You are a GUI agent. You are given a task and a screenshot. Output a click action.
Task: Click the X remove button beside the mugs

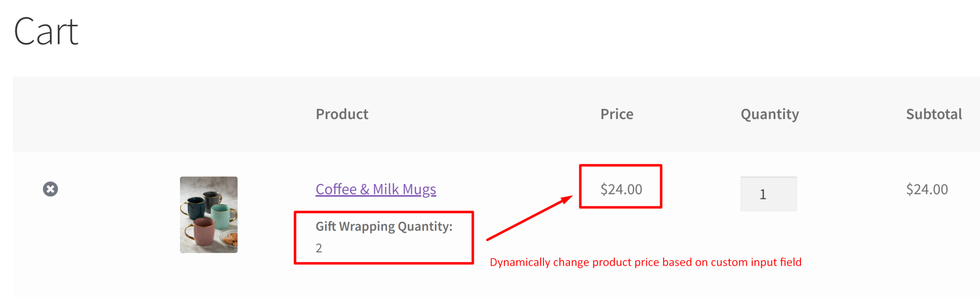pos(50,189)
